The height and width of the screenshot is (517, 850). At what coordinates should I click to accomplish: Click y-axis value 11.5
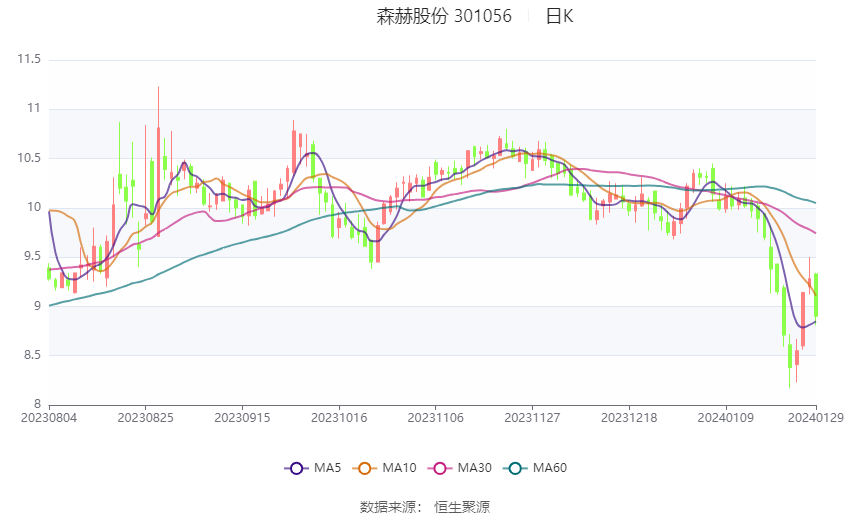29,59
